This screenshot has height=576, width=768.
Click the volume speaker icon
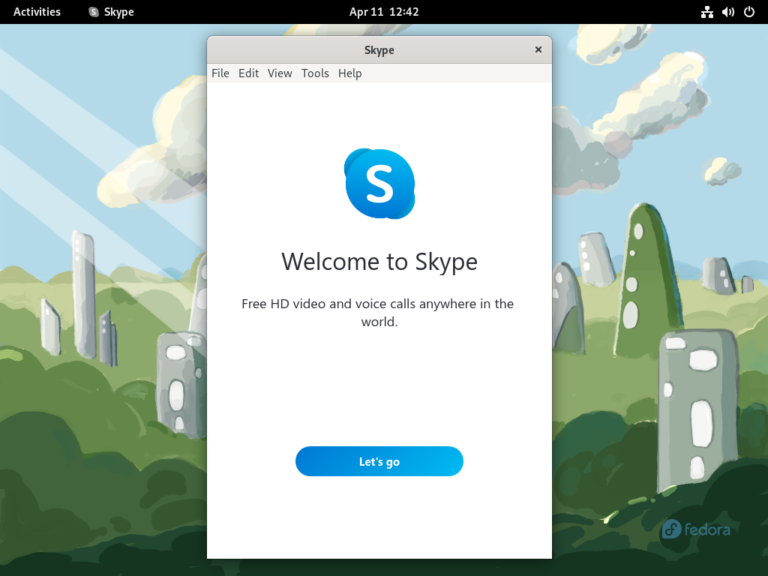[x=728, y=12]
